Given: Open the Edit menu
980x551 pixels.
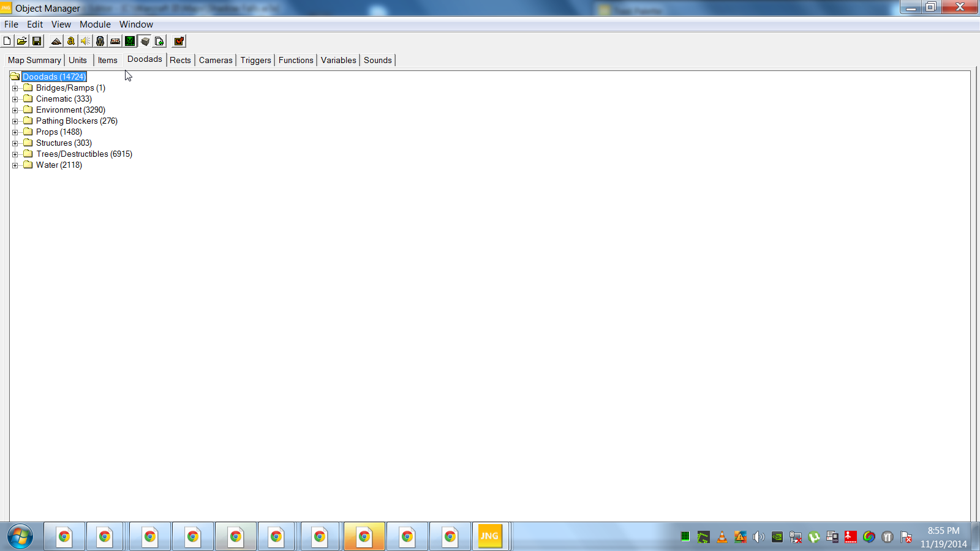Looking at the screenshot, I should click(x=35, y=24).
